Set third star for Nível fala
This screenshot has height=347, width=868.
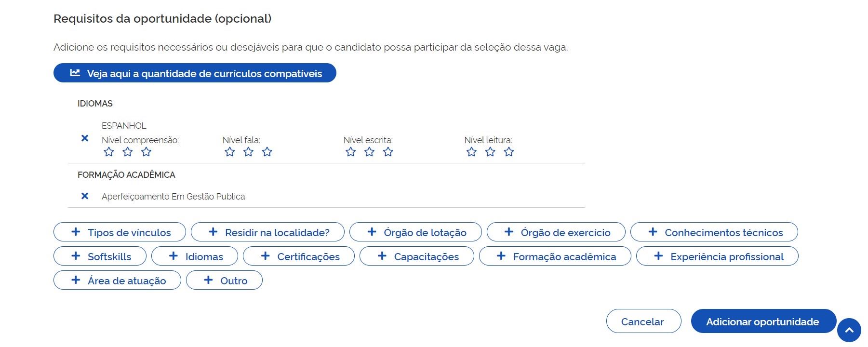267,152
